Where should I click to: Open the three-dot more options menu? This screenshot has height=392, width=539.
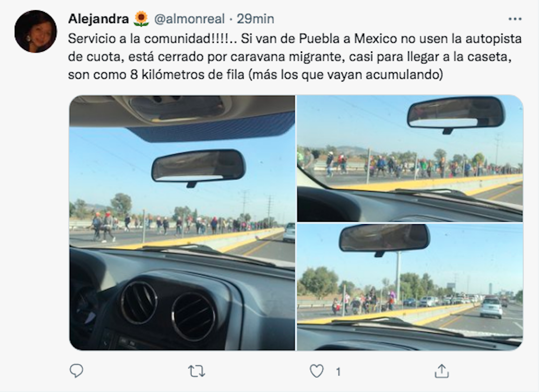tap(514, 19)
